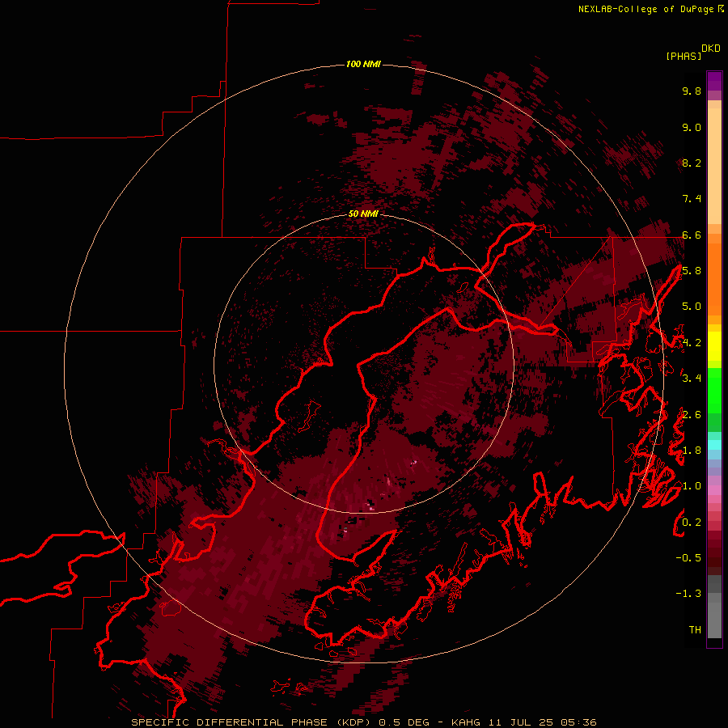Image resolution: width=728 pixels, height=728 pixels.
Task: Click the gray color bar segment near TH
Action: [x=714, y=620]
